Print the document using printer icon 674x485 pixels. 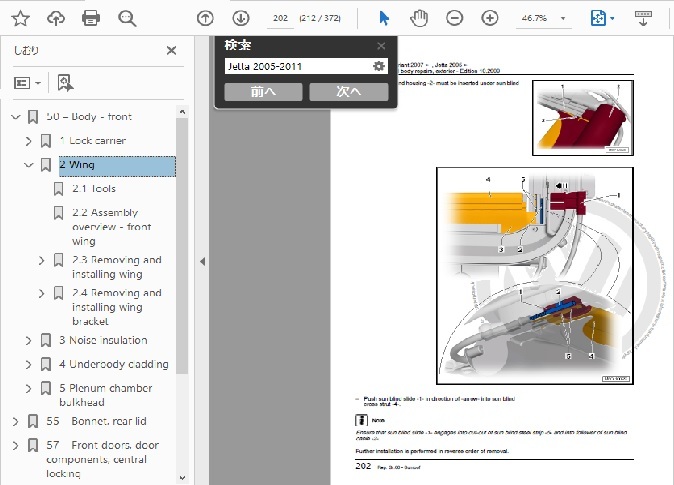pos(91,18)
